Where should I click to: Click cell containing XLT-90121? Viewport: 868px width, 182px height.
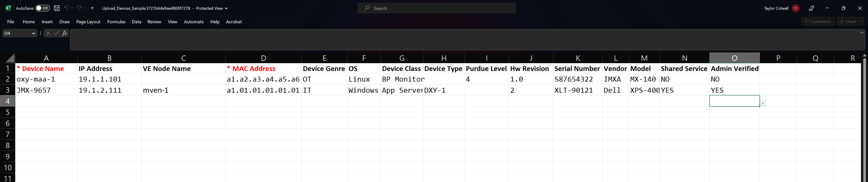pyautogui.click(x=578, y=90)
